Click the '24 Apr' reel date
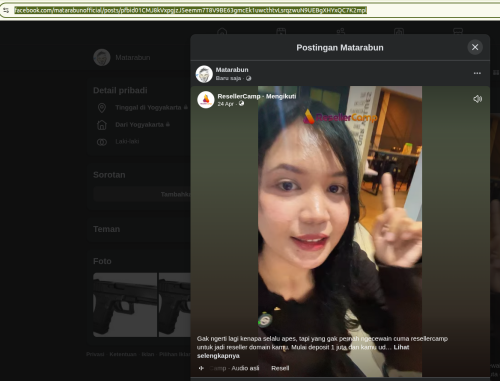This screenshot has height=381, width=500. coord(226,104)
